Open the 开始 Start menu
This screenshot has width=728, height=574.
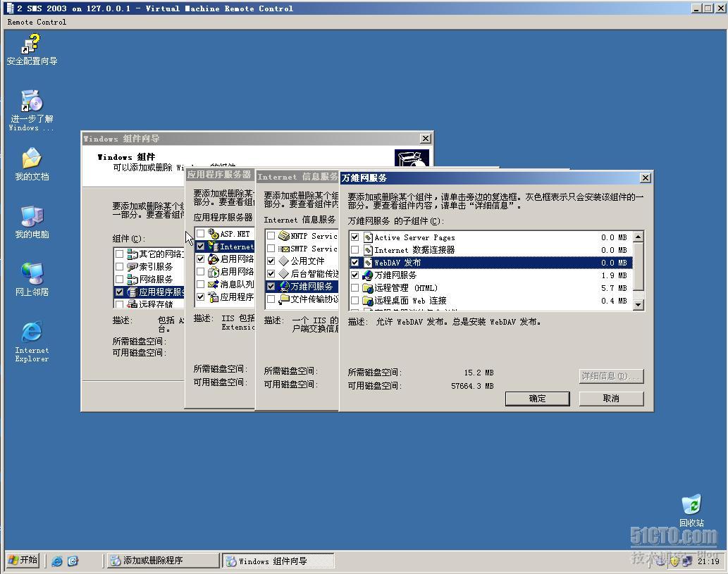click(23, 560)
